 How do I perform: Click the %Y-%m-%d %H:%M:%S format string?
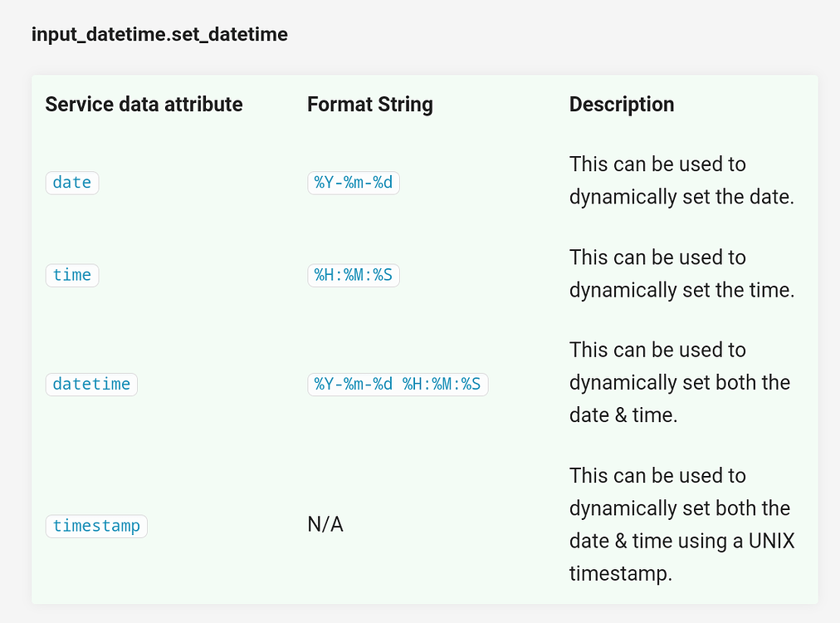coord(398,385)
